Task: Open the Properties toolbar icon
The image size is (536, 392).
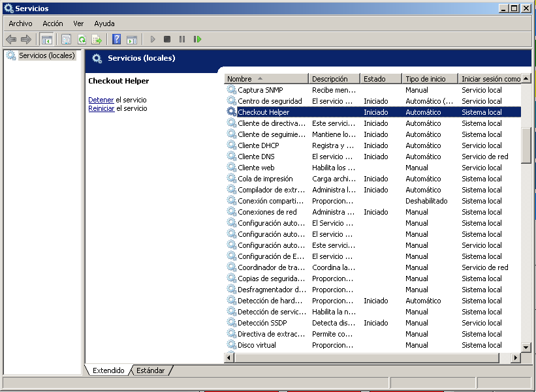Action: [65, 39]
